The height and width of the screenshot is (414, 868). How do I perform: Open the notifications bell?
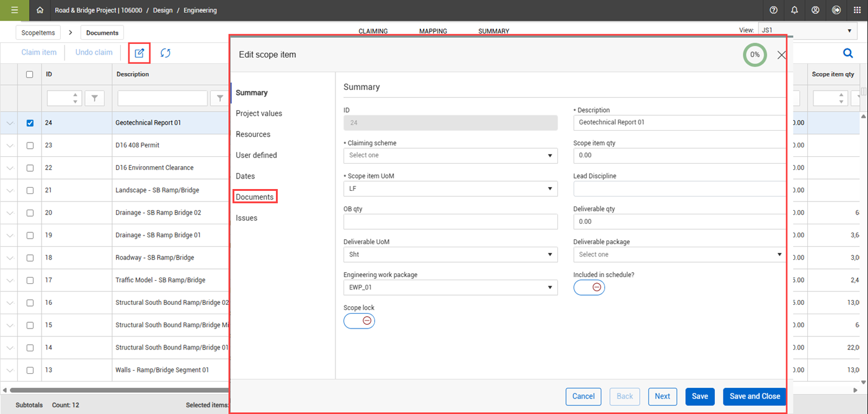click(794, 10)
